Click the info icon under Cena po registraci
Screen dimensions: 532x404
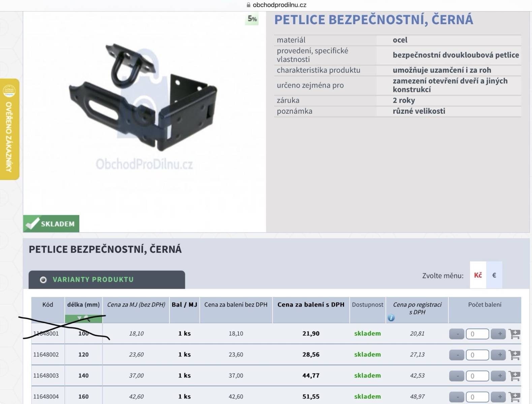point(391,318)
